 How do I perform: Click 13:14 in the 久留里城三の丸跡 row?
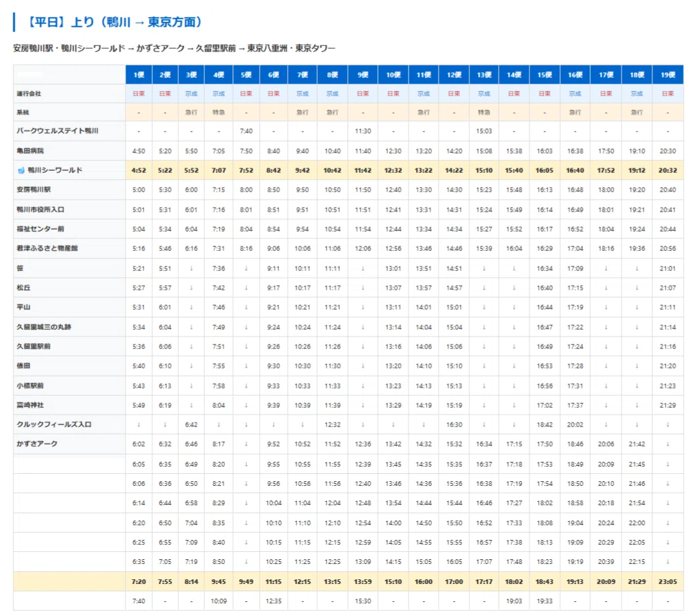[x=393, y=328]
